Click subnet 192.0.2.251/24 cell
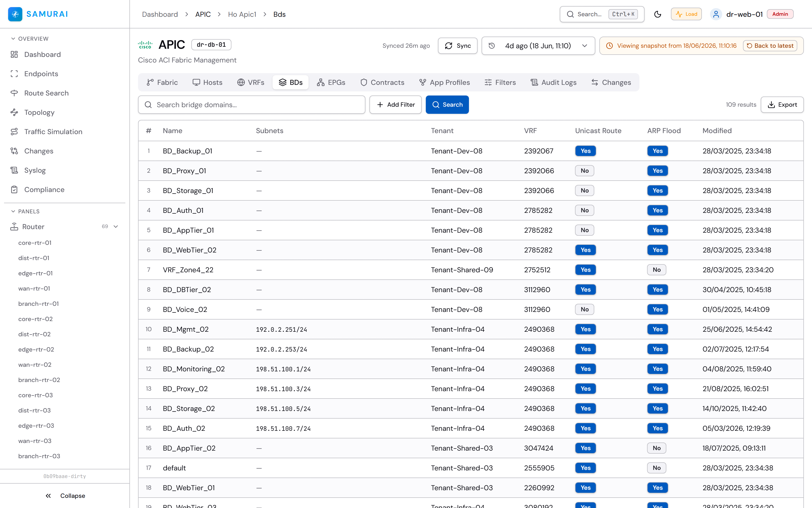Screen dimensions: 812x508 coord(281,330)
